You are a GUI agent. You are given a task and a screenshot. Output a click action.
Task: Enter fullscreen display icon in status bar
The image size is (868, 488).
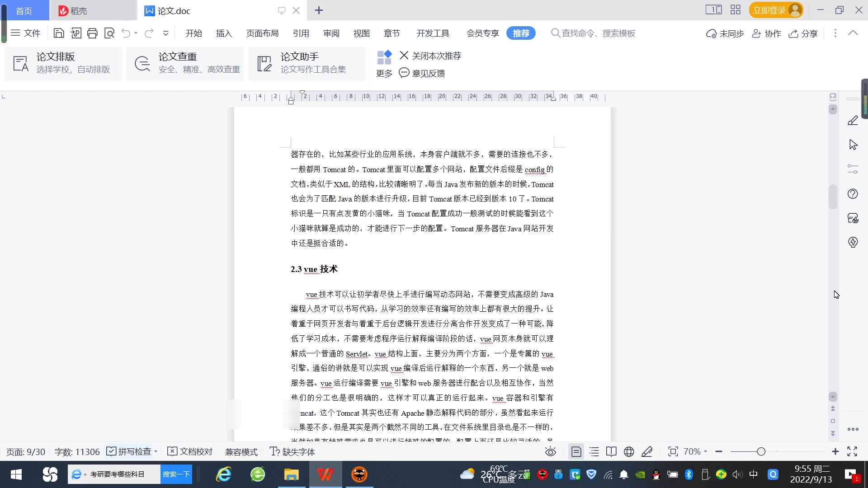click(x=852, y=452)
